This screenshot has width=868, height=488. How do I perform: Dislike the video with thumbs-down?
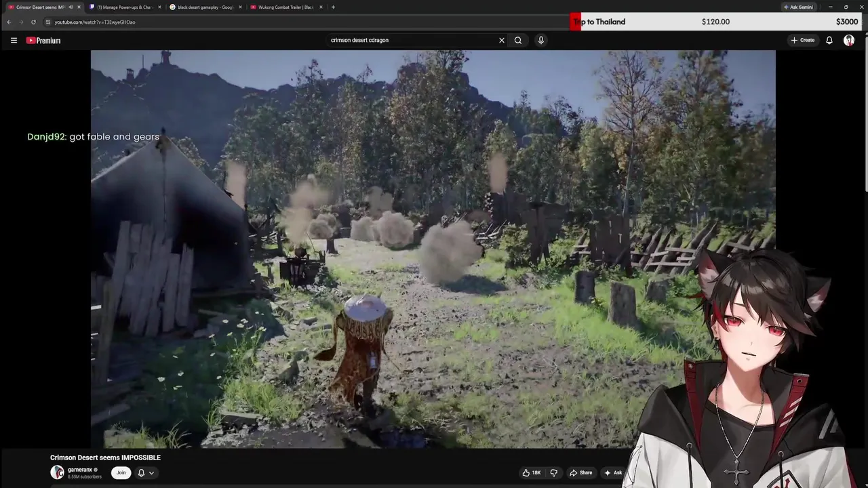tap(554, 472)
